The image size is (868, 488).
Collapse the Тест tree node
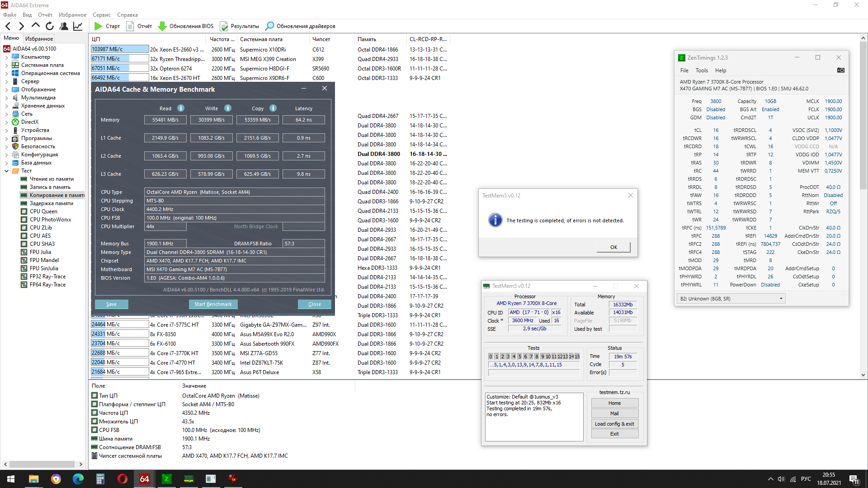tap(6, 171)
